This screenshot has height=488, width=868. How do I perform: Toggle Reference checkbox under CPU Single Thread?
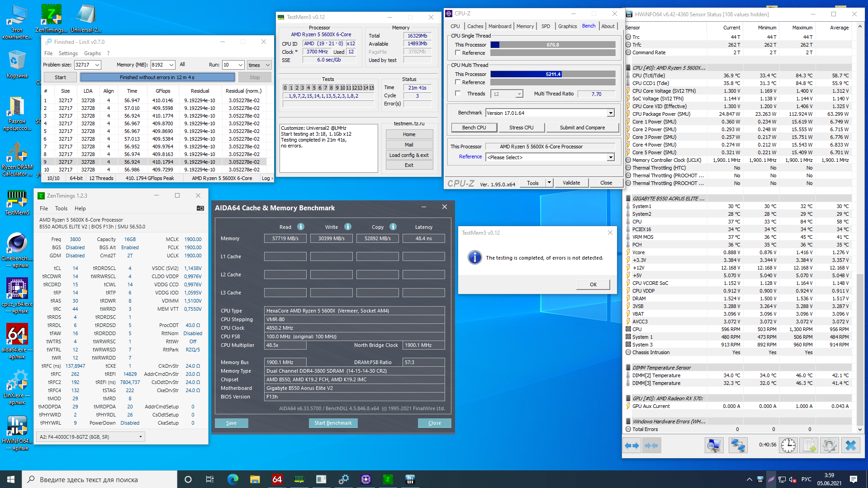(458, 53)
